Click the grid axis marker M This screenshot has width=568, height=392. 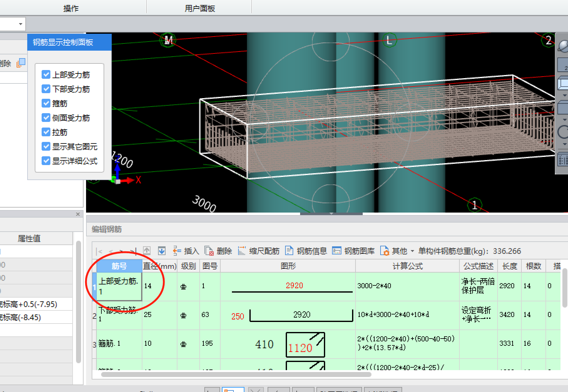[168, 40]
